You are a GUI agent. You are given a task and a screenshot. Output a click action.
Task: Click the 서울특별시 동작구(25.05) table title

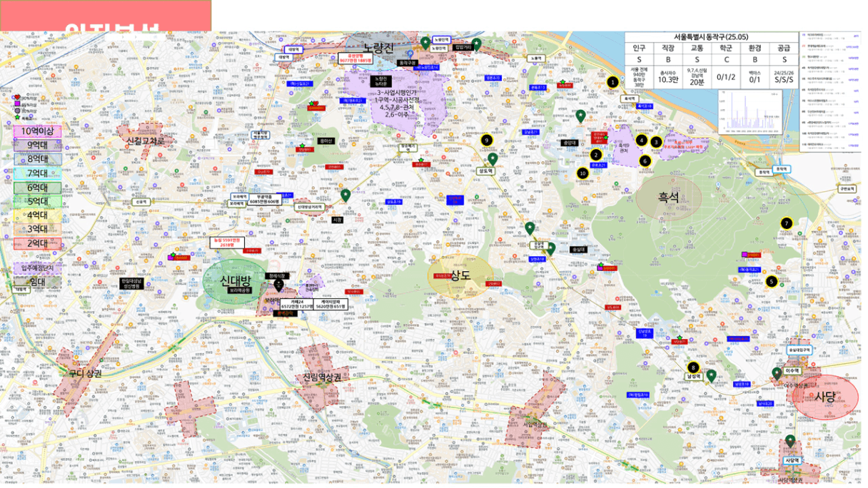coord(710,37)
